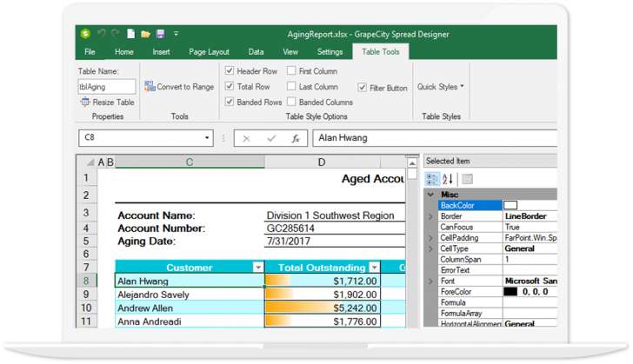Image resolution: width=633 pixels, height=364 pixels.
Task: Click the Resize Table icon
Action: tap(85, 103)
